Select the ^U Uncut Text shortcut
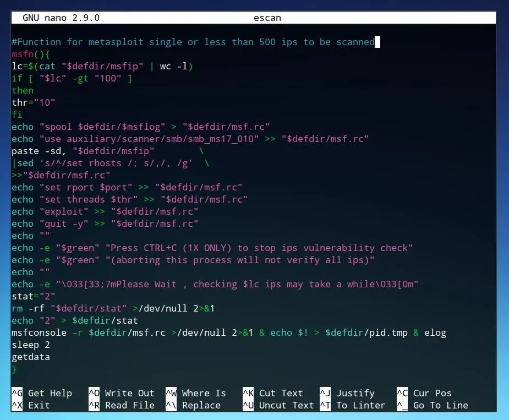The width and height of the screenshot is (509, 420). [x=278, y=405]
